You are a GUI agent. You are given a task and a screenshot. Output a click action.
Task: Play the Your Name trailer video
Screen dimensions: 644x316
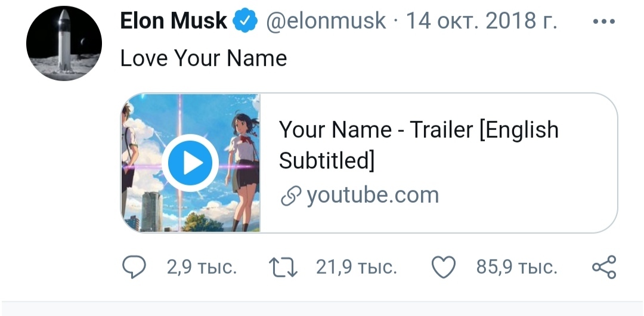(190, 163)
